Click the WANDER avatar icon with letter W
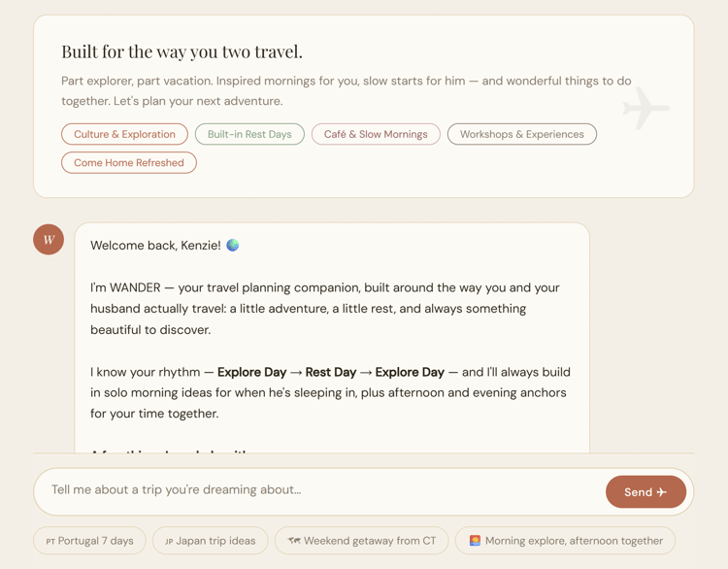 pos(49,239)
